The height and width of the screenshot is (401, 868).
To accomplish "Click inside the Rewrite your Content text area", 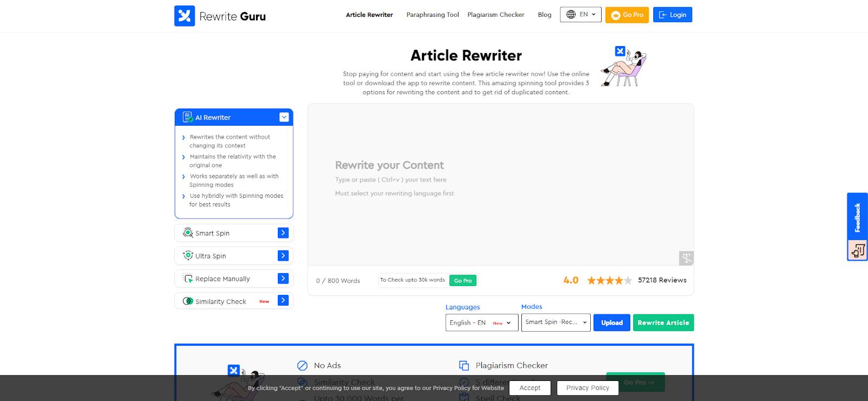I will (501, 184).
